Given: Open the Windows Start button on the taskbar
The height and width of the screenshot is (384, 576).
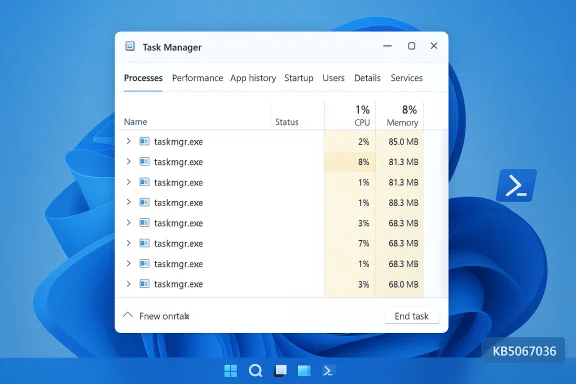Looking at the screenshot, I should 231,371.
